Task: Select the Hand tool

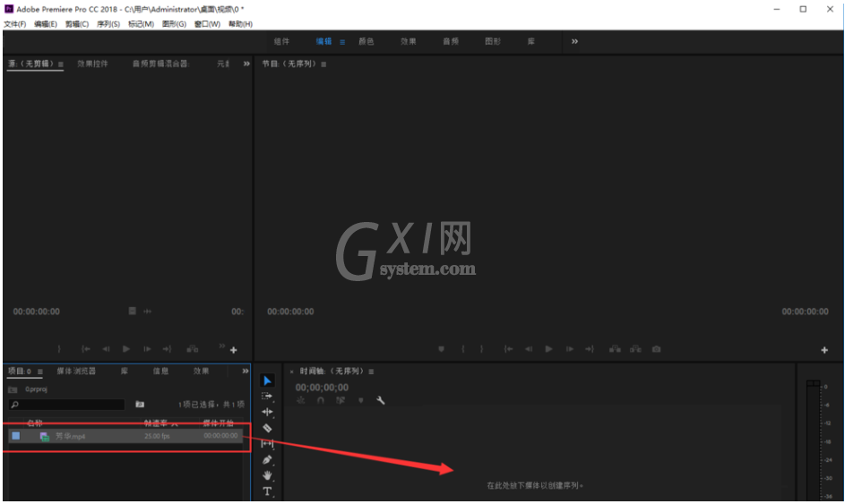Action: tap(267, 475)
